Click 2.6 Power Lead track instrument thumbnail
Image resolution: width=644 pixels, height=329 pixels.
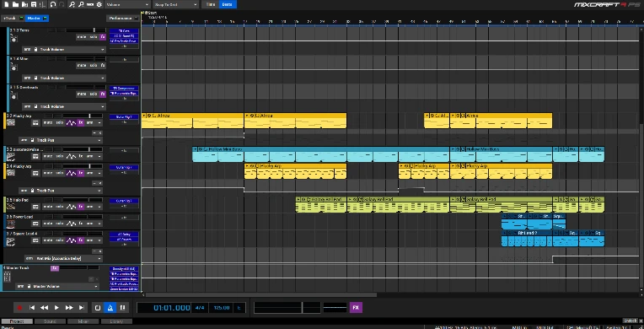tap(11, 224)
